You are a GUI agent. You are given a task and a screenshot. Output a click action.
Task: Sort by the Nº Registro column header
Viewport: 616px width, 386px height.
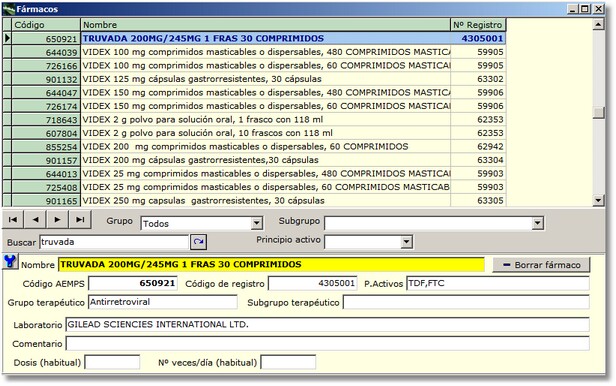click(x=478, y=25)
